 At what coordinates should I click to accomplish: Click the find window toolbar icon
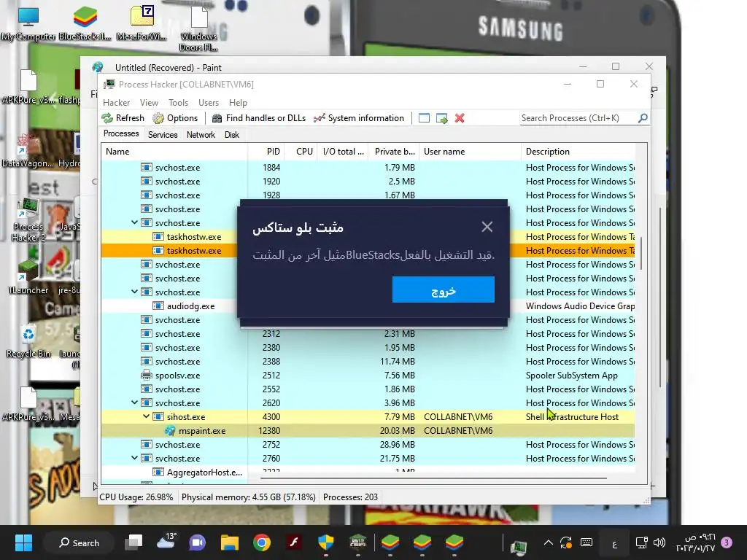424,118
